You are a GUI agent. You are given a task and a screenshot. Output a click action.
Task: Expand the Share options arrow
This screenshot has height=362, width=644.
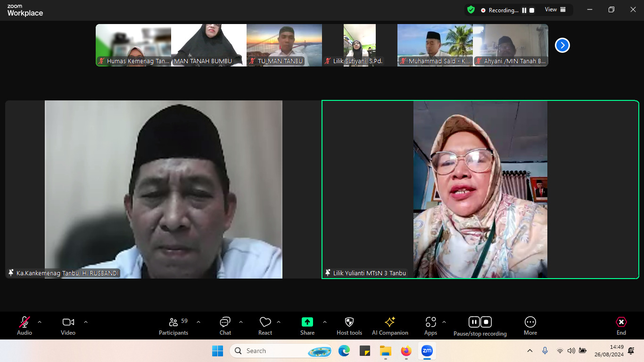click(325, 322)
